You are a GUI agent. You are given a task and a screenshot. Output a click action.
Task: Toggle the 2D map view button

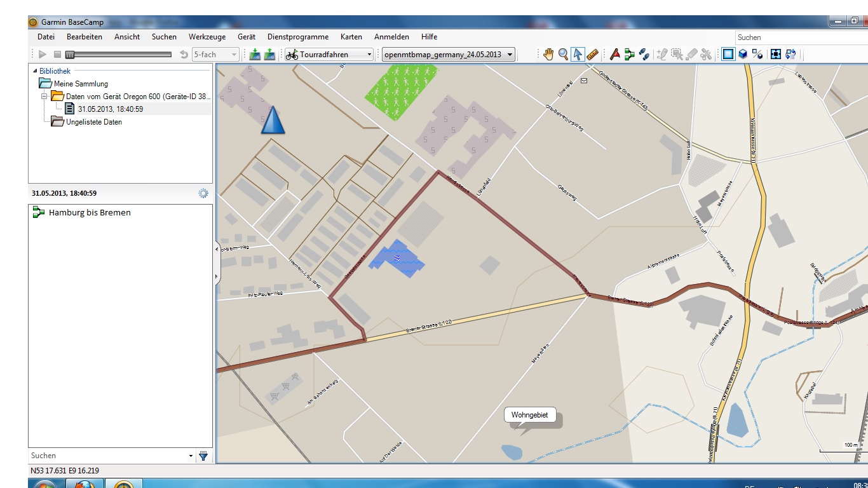tap(728, 55)
